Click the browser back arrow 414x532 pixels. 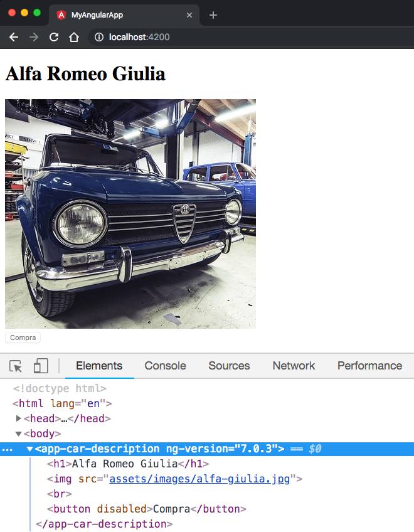tap(14, 37)
